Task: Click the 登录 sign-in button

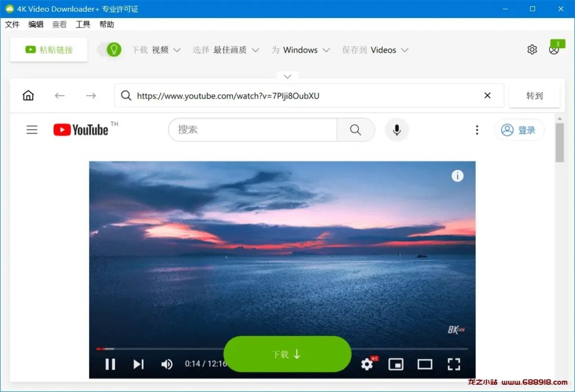Action: tap(519, 130)
